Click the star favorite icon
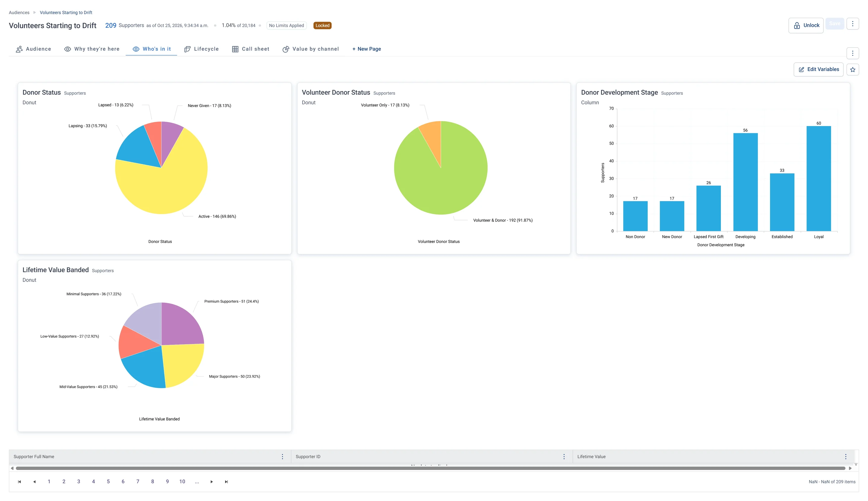Image resolution: width=868 pixels, height=501 pixels. pos(852,70)
